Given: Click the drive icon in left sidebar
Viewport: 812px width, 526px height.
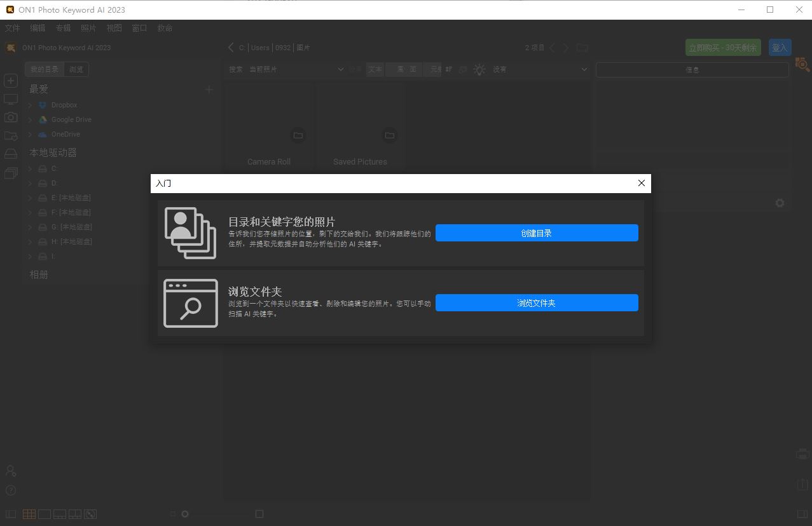Looking at the screenshot, I should pos(10,154).
